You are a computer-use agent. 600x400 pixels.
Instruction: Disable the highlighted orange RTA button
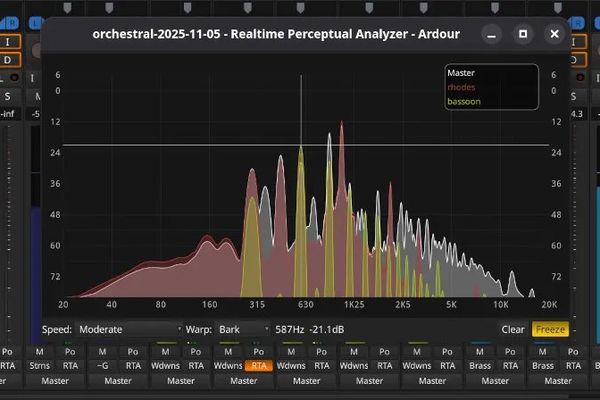259,366
